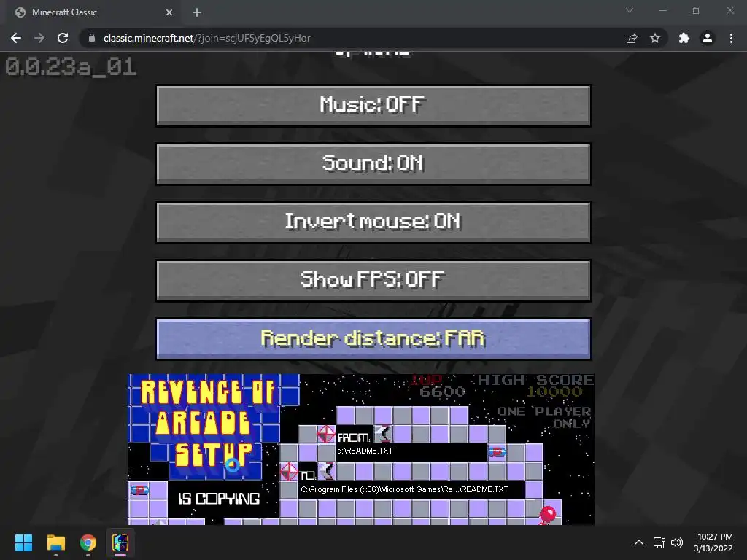Open Chrome three-dot menu

[731, 38]
